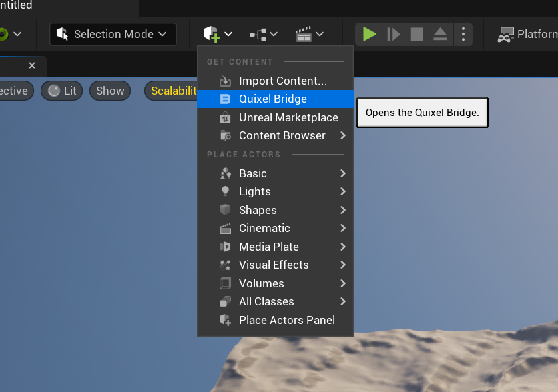Viewport: 558px width, 392px height.
Task: Expand the Basic submenu arrow
Action: [342, 173]
